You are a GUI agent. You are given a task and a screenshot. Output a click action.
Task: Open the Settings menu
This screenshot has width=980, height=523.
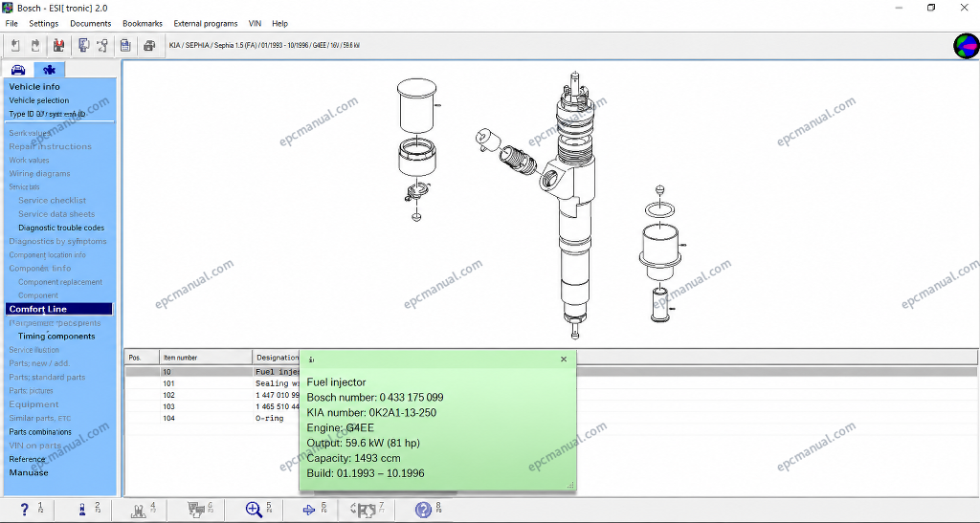(44, 24)
